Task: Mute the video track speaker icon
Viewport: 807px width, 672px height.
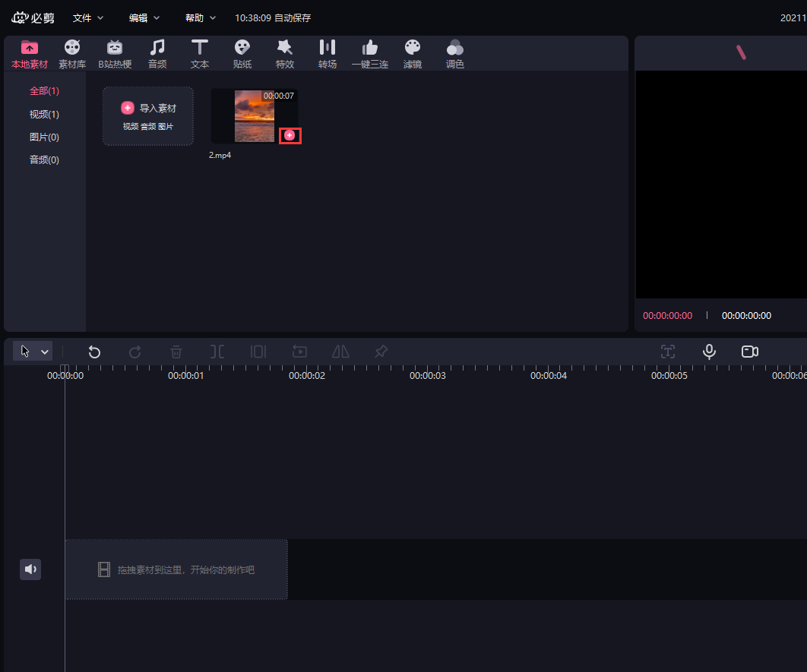Action: [30, 569]
